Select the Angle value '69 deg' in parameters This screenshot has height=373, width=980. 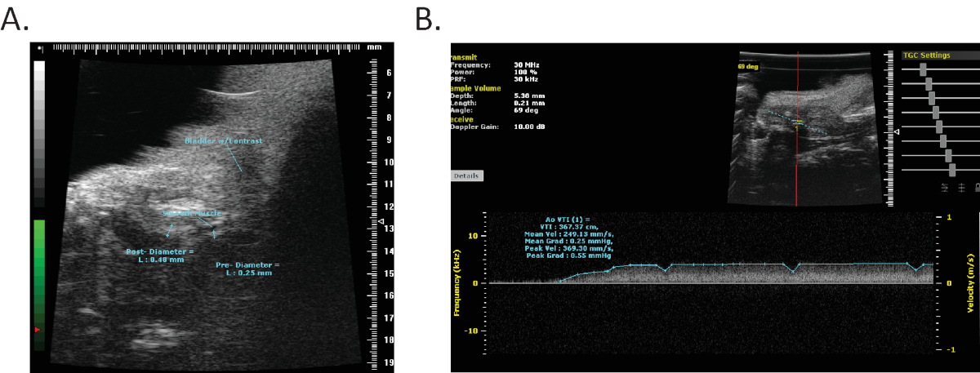tap(527, 110)
